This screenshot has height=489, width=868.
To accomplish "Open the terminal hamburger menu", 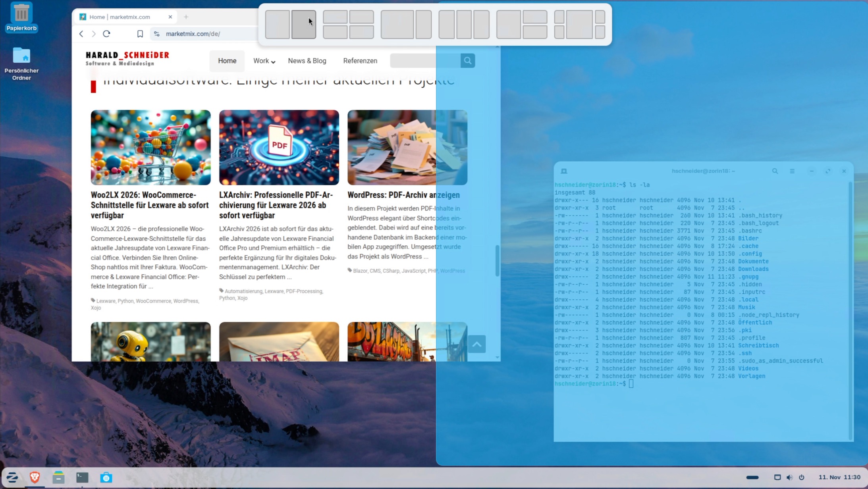I will tap(792, 171).
